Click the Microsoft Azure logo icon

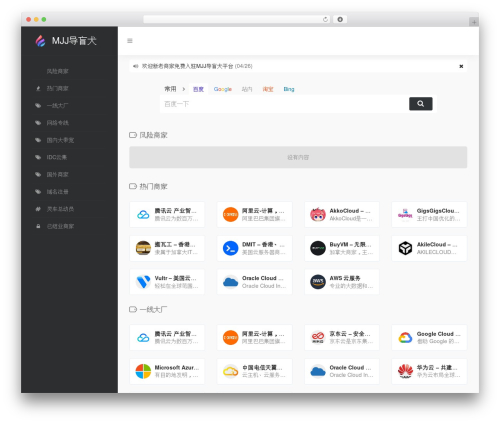click(143, 371)
